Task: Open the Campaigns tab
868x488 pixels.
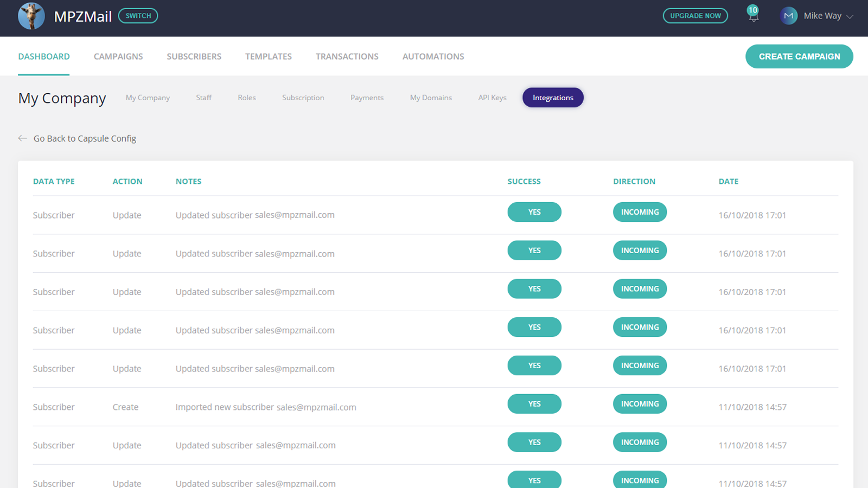Action: coord(118,56)
